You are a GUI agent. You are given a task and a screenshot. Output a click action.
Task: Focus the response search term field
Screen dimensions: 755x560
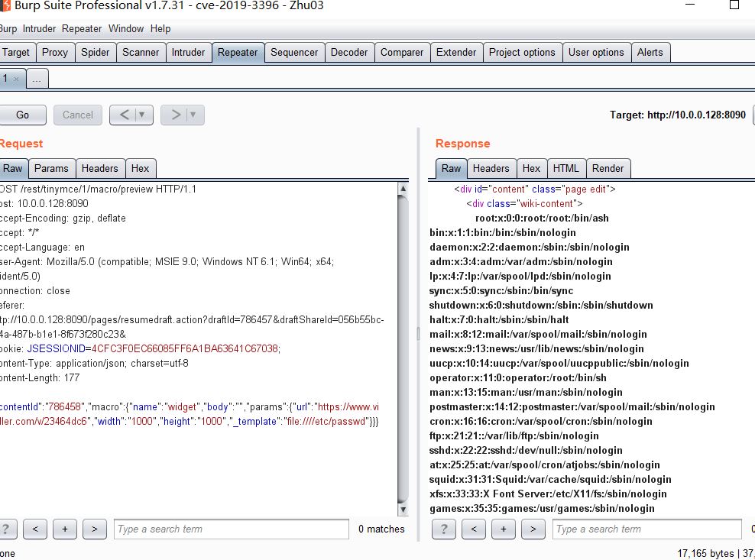(647, 529)
